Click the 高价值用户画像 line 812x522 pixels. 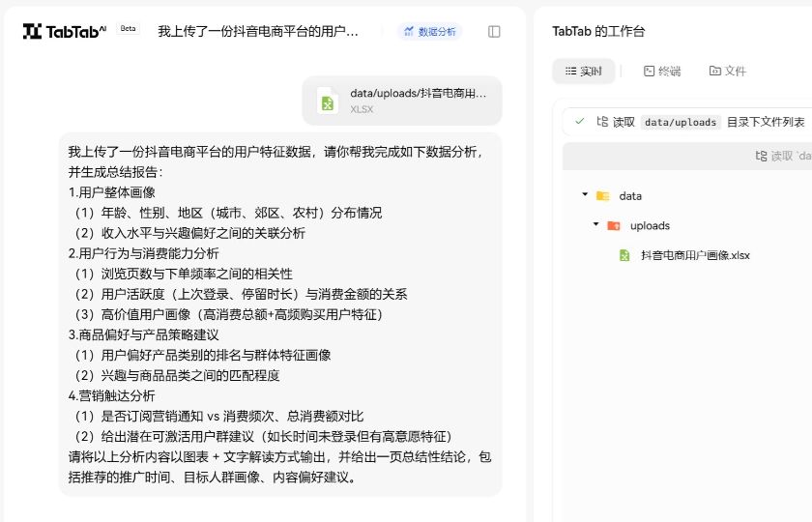tap(229, 314)
